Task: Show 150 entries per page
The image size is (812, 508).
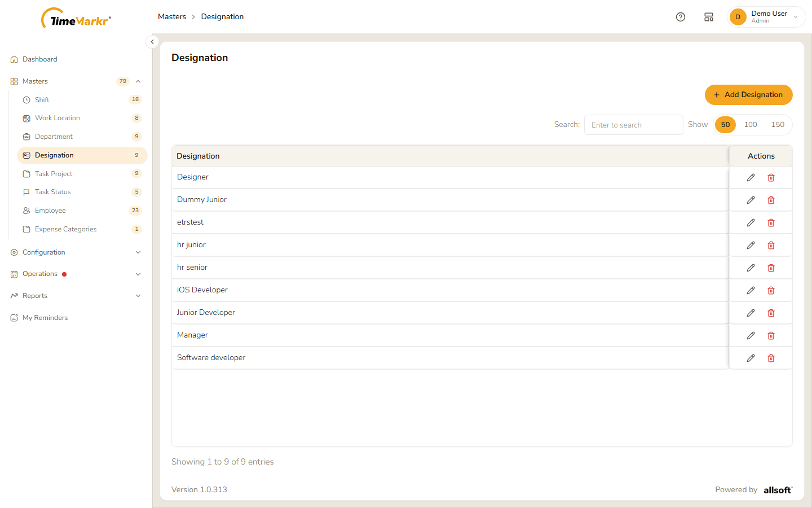Action: click(778, 125)
